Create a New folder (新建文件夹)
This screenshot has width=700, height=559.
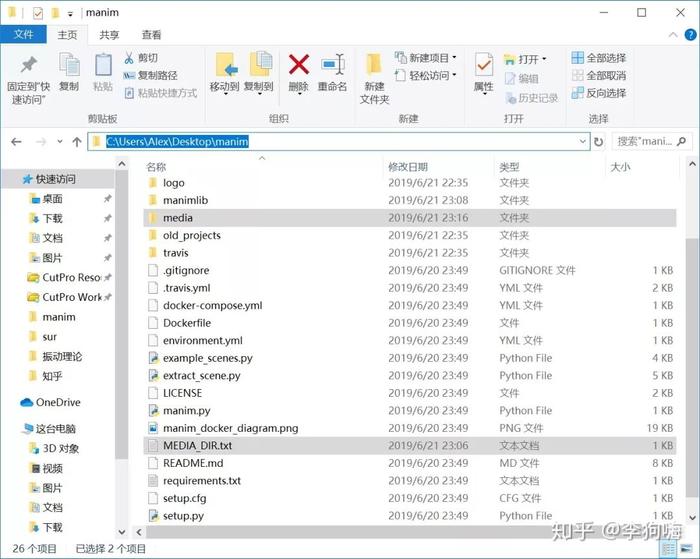[x=374, y=78]
